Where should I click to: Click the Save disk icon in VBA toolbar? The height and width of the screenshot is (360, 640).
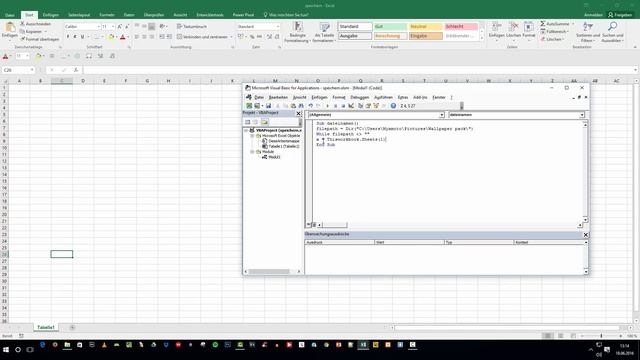pos(268,106)
